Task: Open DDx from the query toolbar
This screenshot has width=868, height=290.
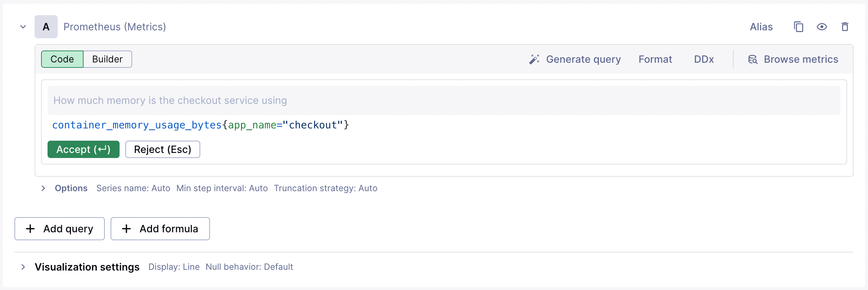Action: [704, 59]
